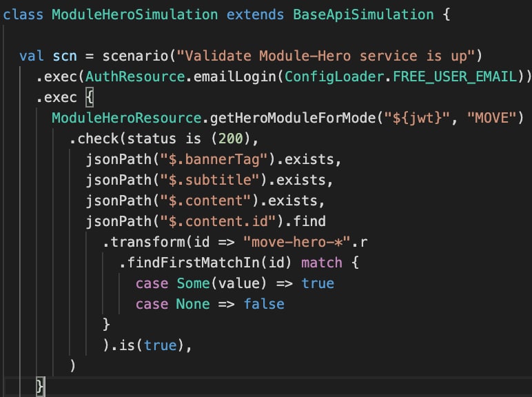The height and width of the screenshot is (397, 532).
Task: Click the ModuleHeroResource identifier
Action: click(127, 118)
